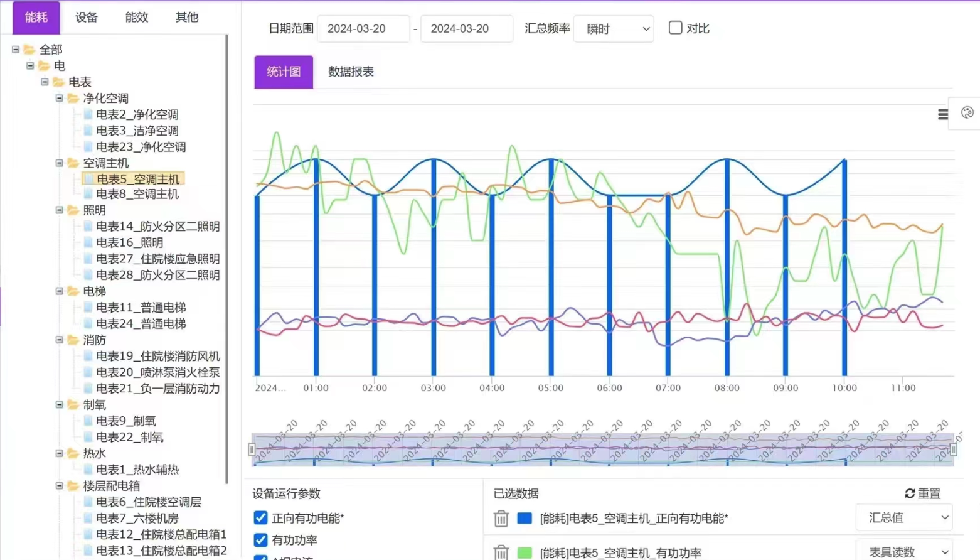Click the 照明 folder icon
The height and width of the screenshot is (560, 980).
[x=73, y=210]
